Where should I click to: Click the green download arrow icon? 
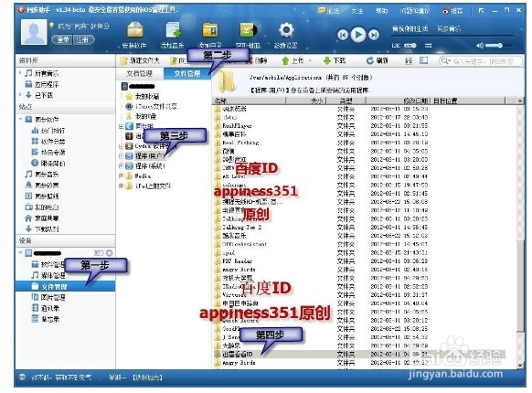pos(327,60)
